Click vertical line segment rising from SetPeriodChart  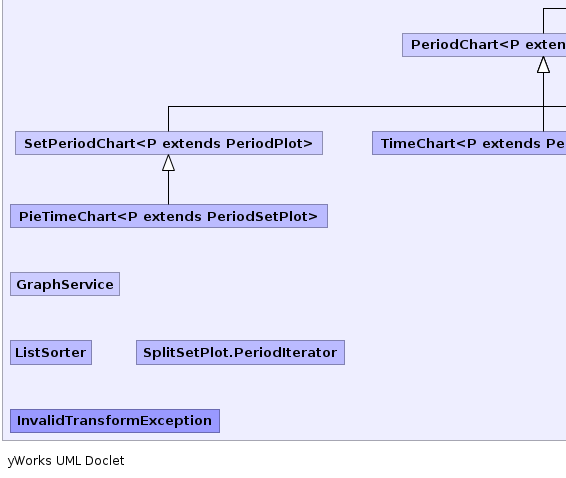[x=169, y=119]
